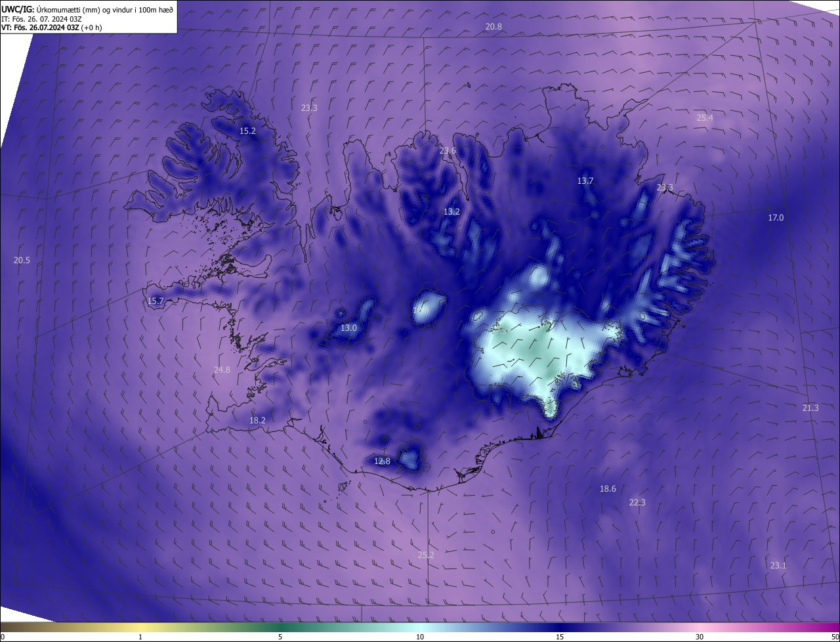The height and width of the screenshot is (642, 840).
Task: Click the 12.8 value on the south coast
Action: coord(382,462)
